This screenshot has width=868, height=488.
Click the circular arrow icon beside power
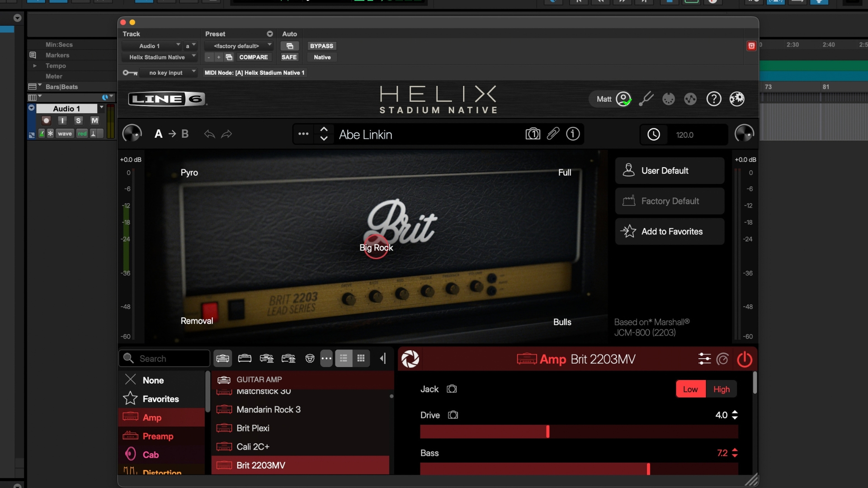click(x=723, y=359)
